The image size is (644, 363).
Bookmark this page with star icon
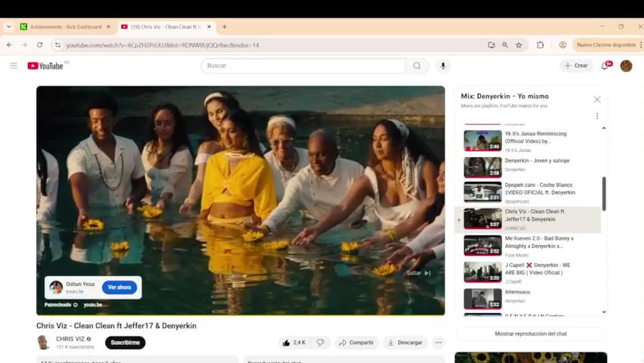(519, 45)
